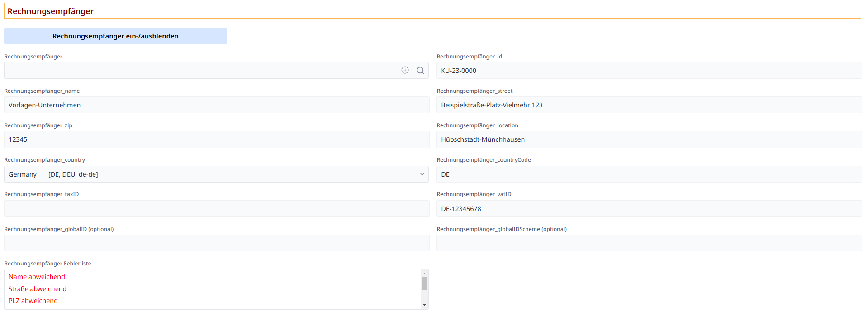
Task: Click the plus icon to add Rechnungsempfänger
Action: tap(405, 70)
